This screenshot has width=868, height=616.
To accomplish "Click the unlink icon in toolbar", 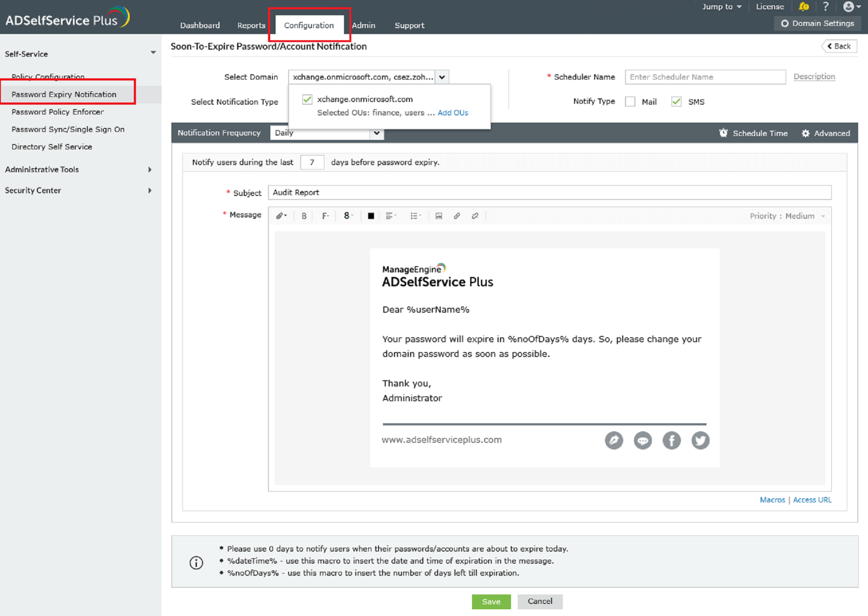I will click(x=475, y=216).
